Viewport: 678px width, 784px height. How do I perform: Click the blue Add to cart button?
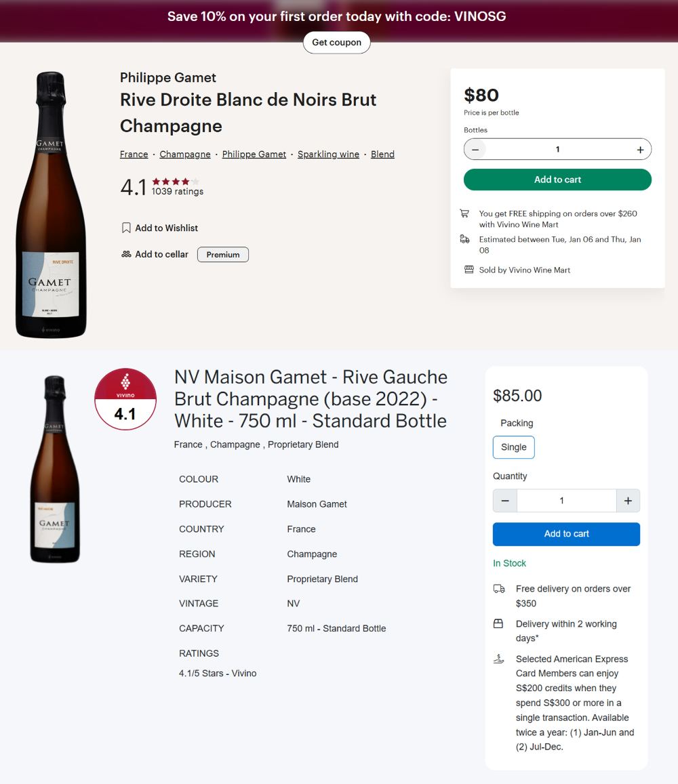[566, 534]
